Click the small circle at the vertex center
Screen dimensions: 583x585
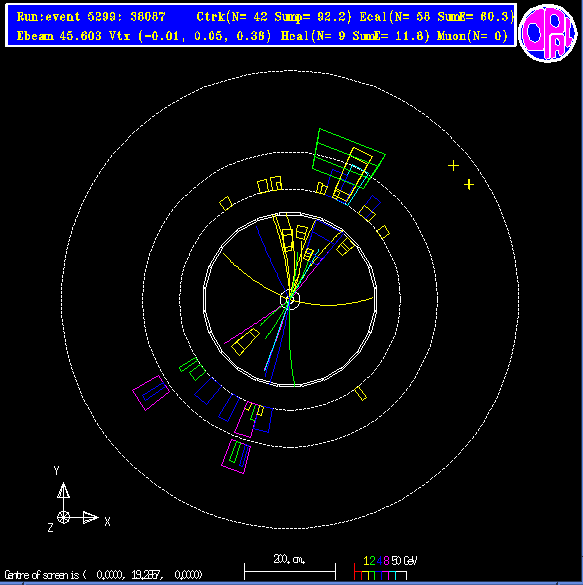pos(290,300)
